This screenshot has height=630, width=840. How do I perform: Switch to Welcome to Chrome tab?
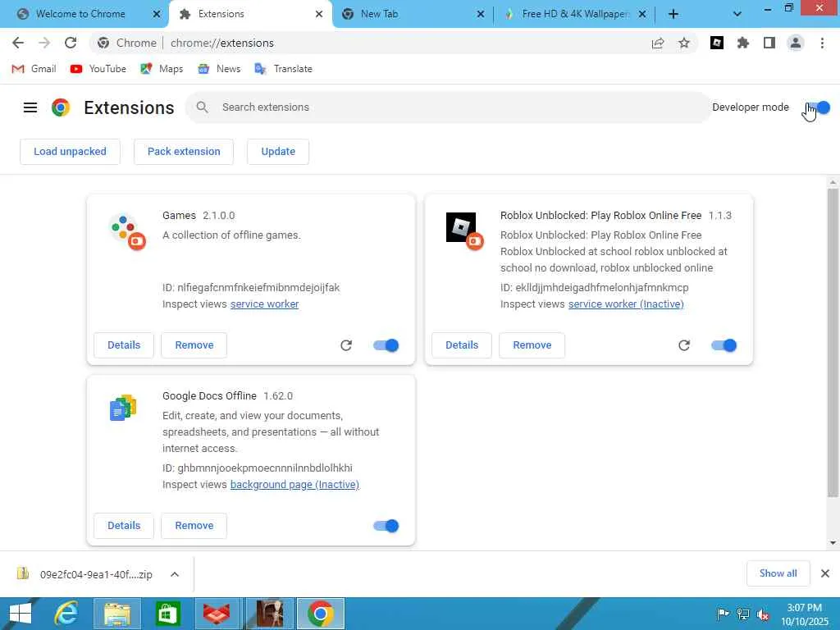tap(80, 14)
